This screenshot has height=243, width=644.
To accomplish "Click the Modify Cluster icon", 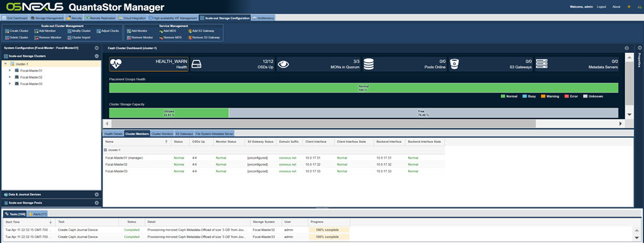I will click(69, 31).
